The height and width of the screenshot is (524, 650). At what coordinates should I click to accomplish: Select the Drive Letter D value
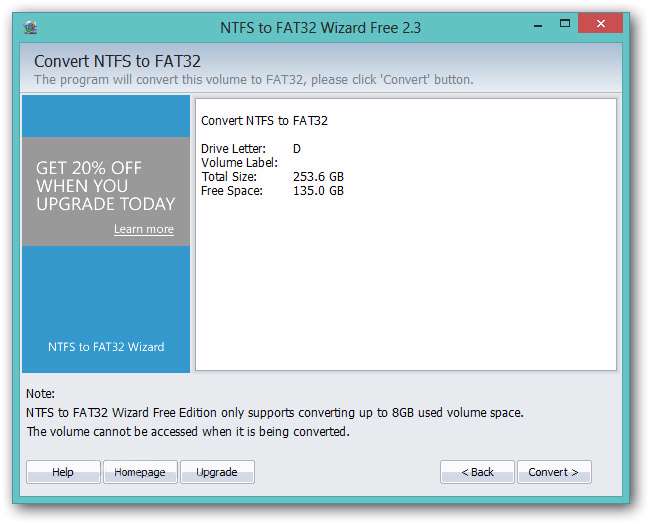297,149
